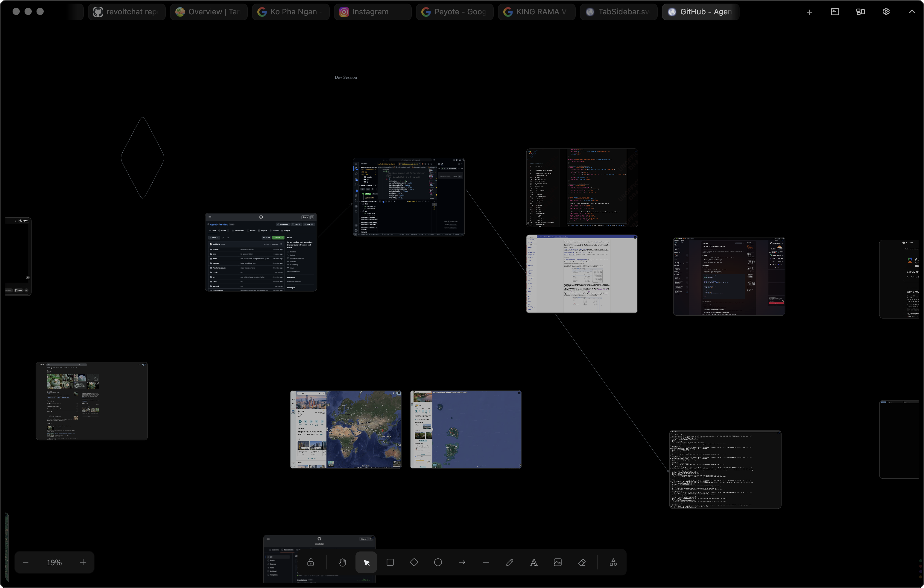Collapse the top bar with the chevron
The image size is (924, 588).
(912, 11)
